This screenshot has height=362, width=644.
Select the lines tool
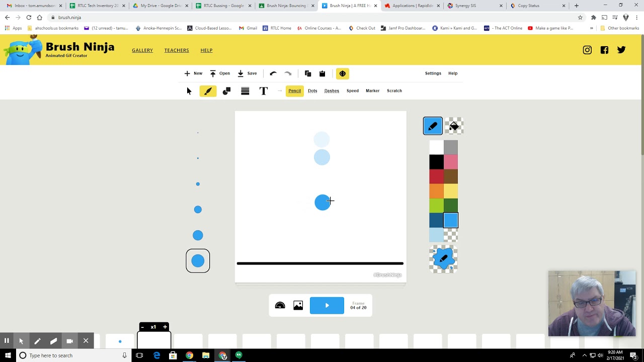click(x=245, y=91)
